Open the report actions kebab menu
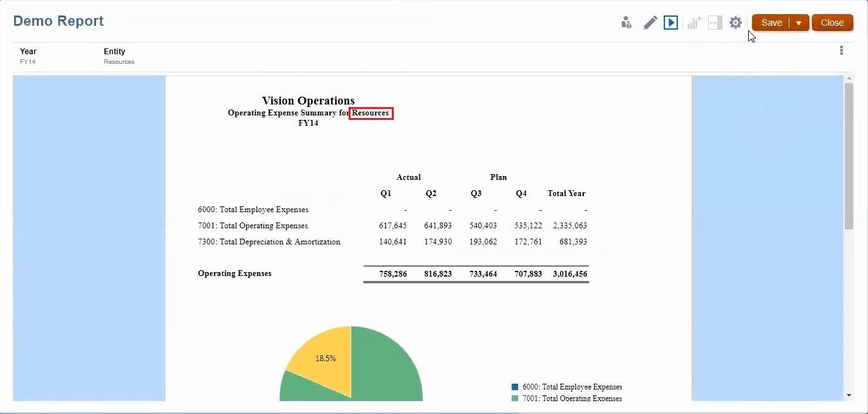This screenshot has width=868, height=414. coord(841,50)
